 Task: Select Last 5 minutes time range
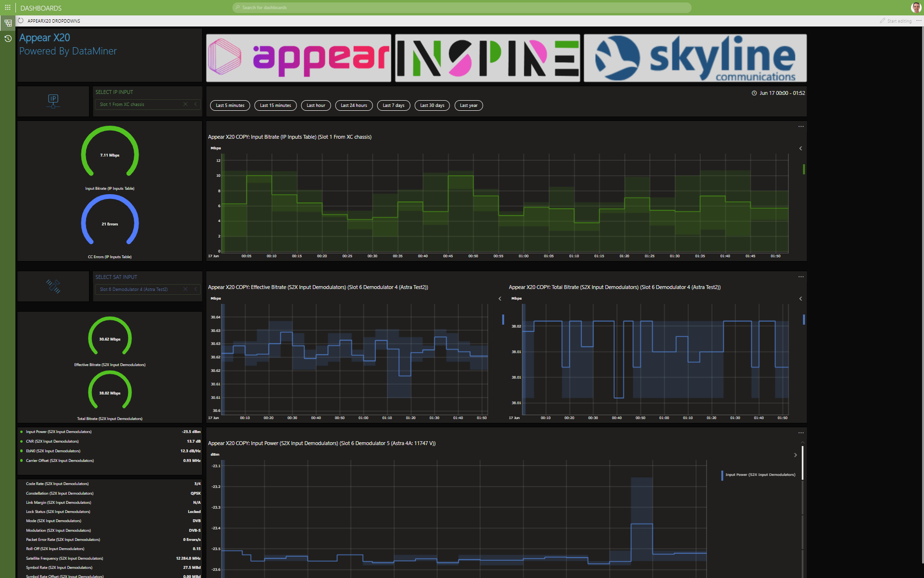pos(230,105)
